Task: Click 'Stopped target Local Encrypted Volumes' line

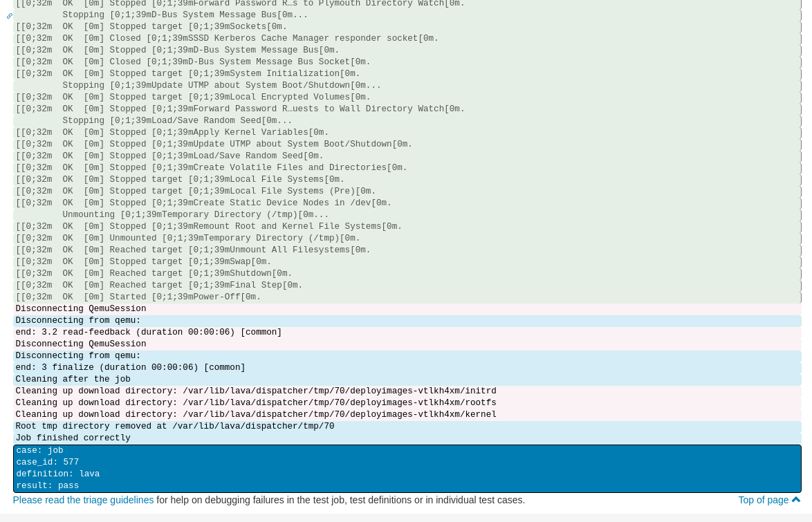Action: click(407, 97)
